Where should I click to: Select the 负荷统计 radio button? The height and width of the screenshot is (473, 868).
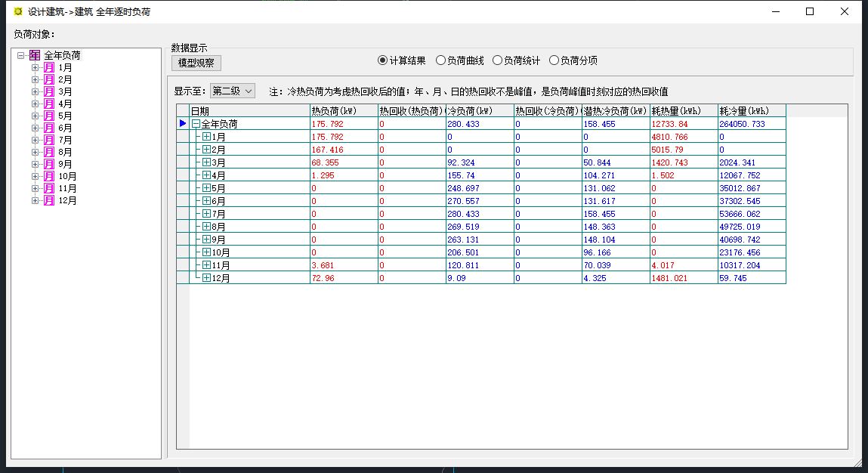pyautogui.click(x=497, y=60)
